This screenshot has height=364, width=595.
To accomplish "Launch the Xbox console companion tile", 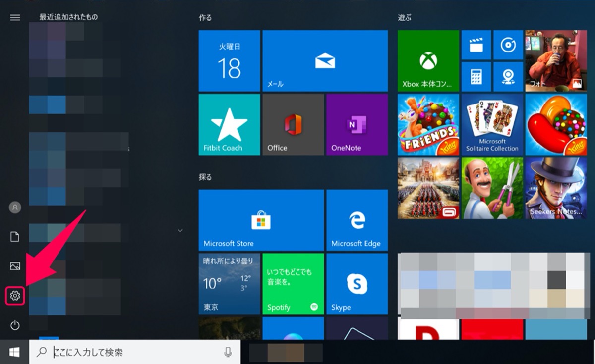I will pos(428,61).
